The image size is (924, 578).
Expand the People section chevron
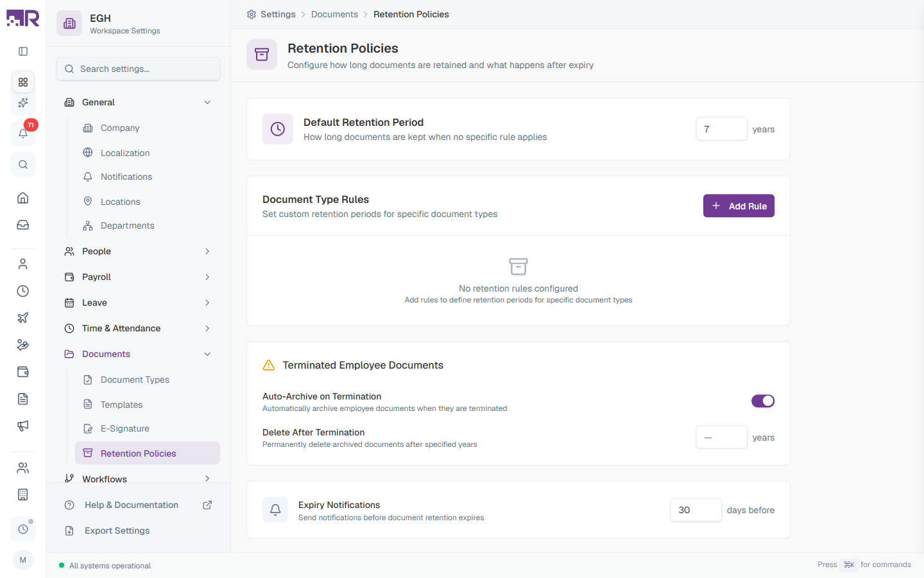[207, 251]
